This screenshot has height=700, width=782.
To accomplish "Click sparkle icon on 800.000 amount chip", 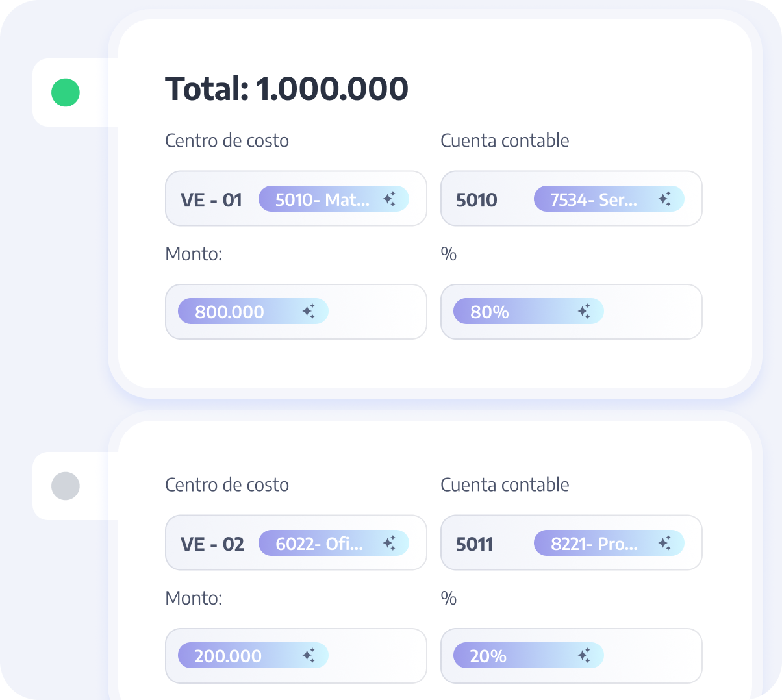I will point(309,312).
